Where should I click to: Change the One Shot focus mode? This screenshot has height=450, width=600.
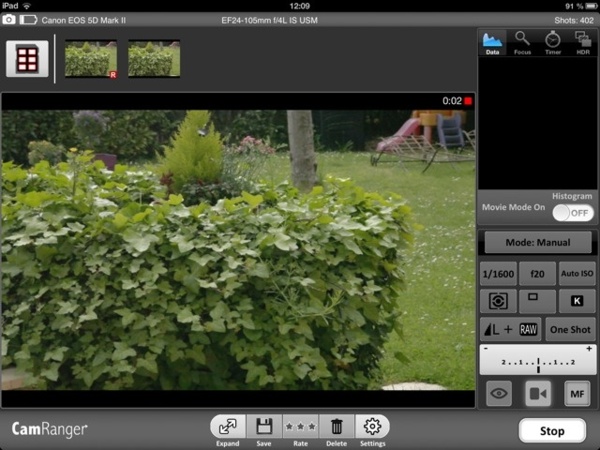pyautogui.click(x=570, y=329)
